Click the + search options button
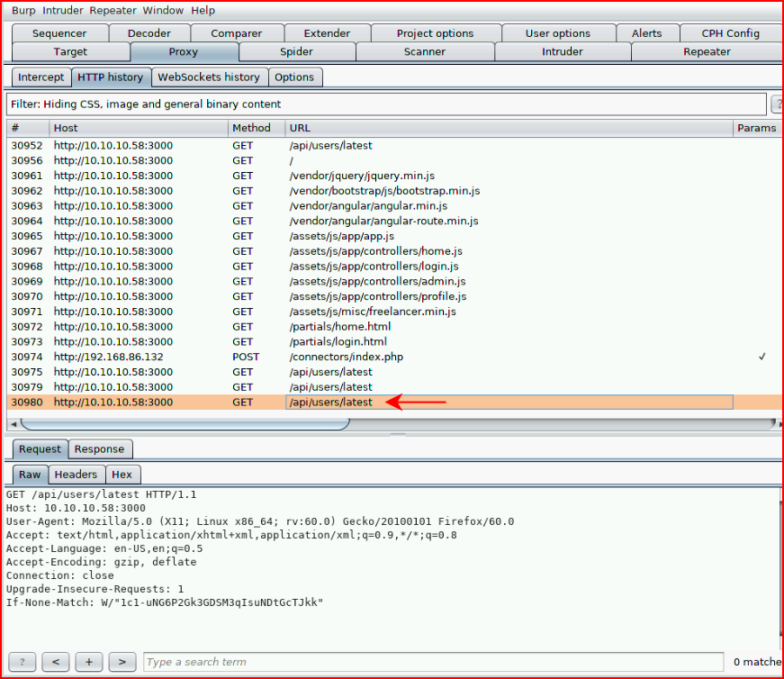The image size is (784, 679). [88, 662]
